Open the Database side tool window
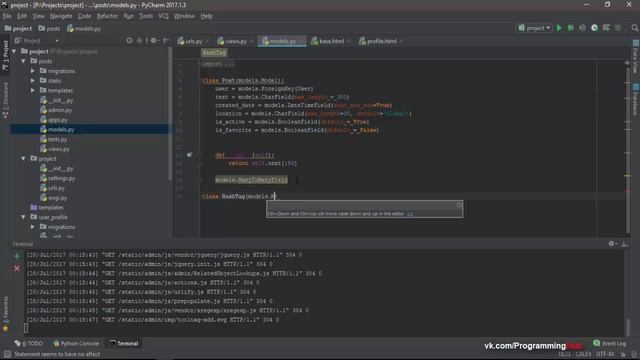 pyautogui.click(x=636, y=99)
